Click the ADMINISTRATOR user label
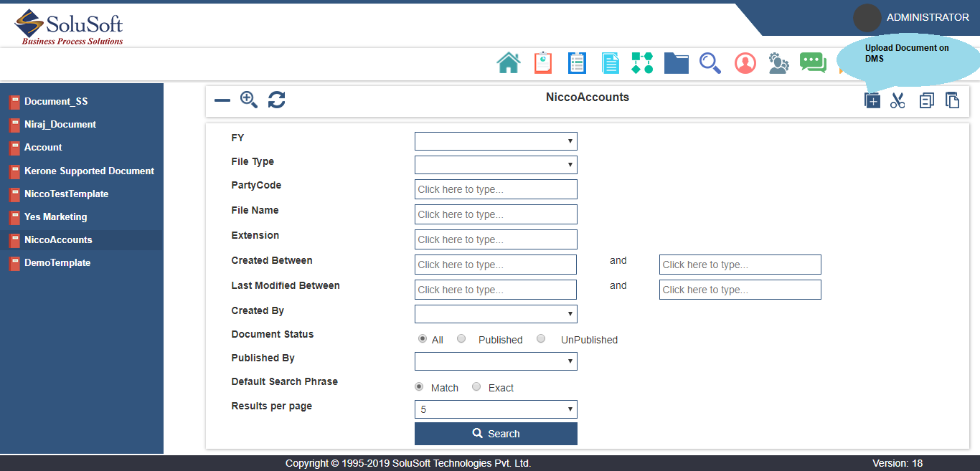This screenshot has width=980, height=471. 927,18
